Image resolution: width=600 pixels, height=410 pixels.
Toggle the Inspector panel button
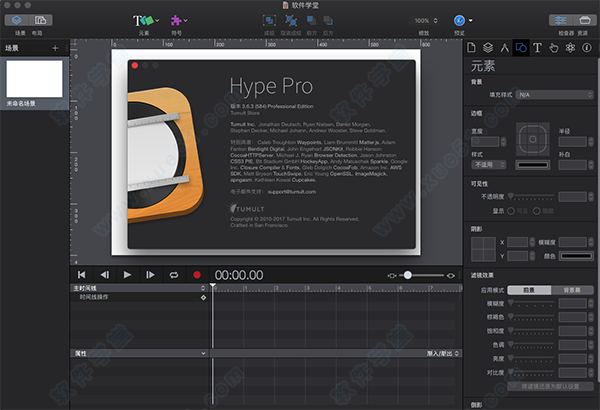coord(561,20)
